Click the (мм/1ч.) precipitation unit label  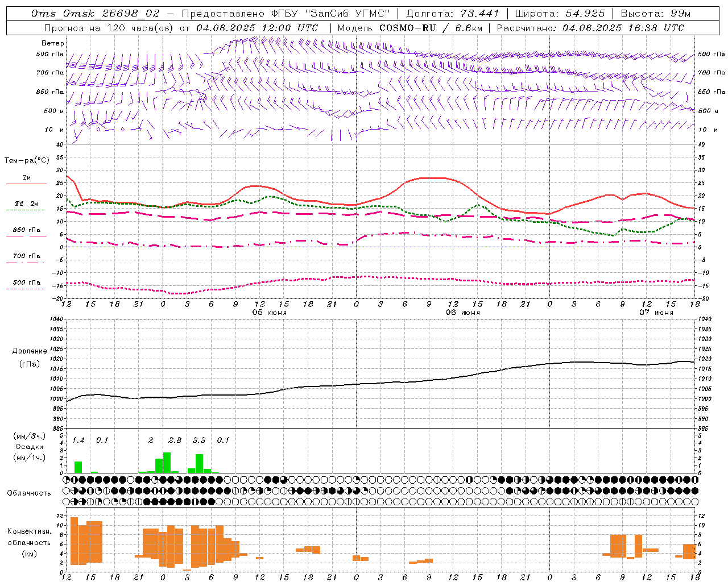pos(30,457)
